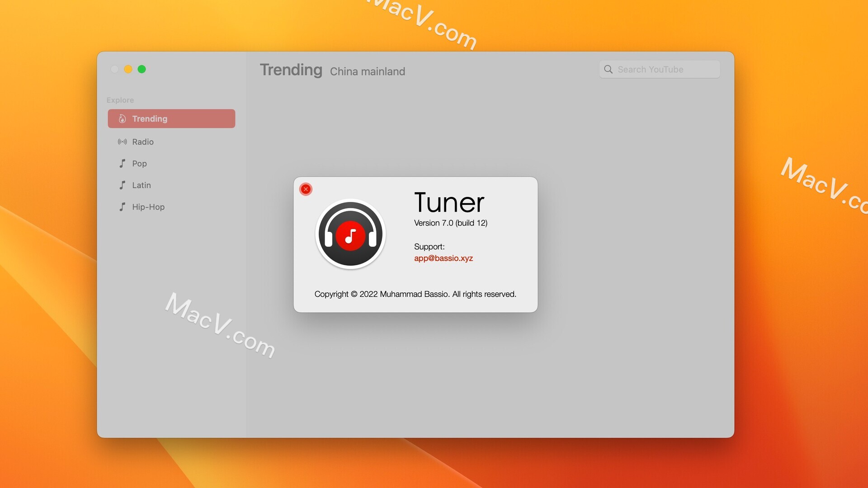The width and height of the screenshot is (868, 488).
Task: Close the Tuner about dialog
Action: (306, 189)
